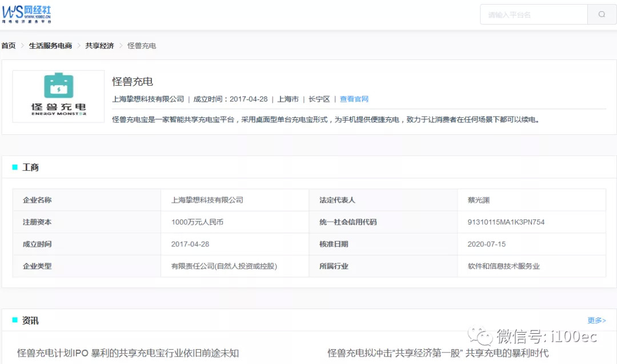
Task: Open 生活服务电商 breadcrumb link
Action: pos(50,46)
